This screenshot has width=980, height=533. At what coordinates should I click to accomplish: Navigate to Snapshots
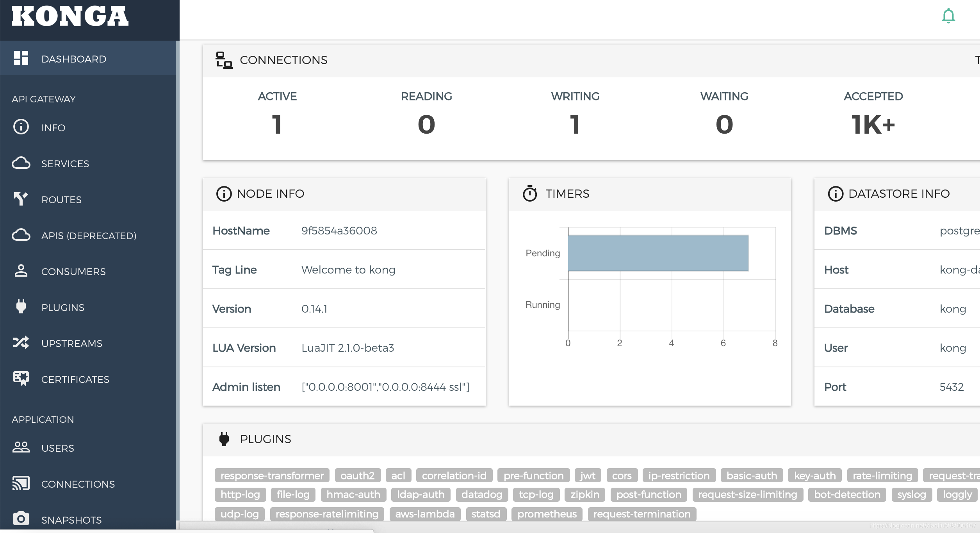point(88,519)
